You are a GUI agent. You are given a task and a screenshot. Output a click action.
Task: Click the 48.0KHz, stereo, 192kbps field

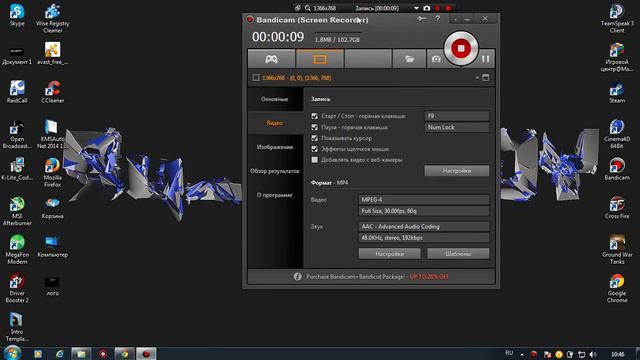(424, 238)
